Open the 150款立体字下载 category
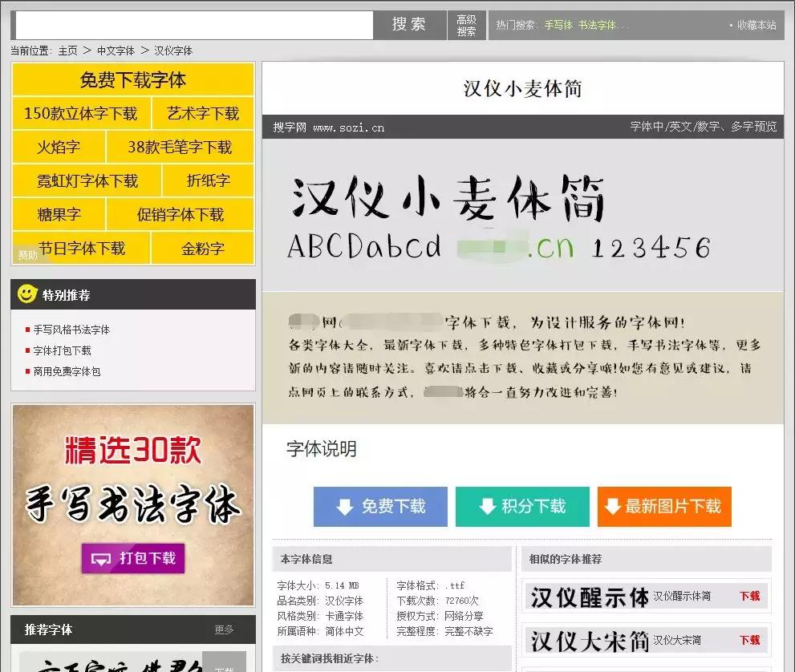The width and height of the screenshot is (795, 672). 80,114
